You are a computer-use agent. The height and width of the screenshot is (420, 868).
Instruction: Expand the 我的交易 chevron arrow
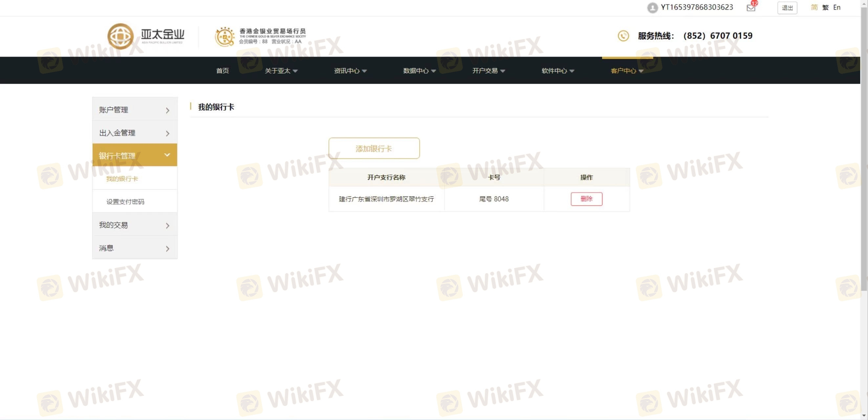167,225
